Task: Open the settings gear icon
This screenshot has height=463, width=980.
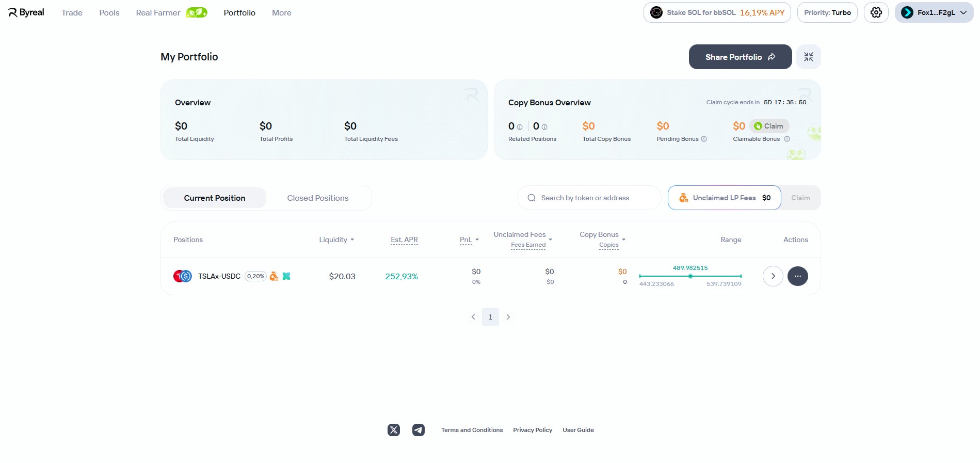Action: (x=876, y=12)
